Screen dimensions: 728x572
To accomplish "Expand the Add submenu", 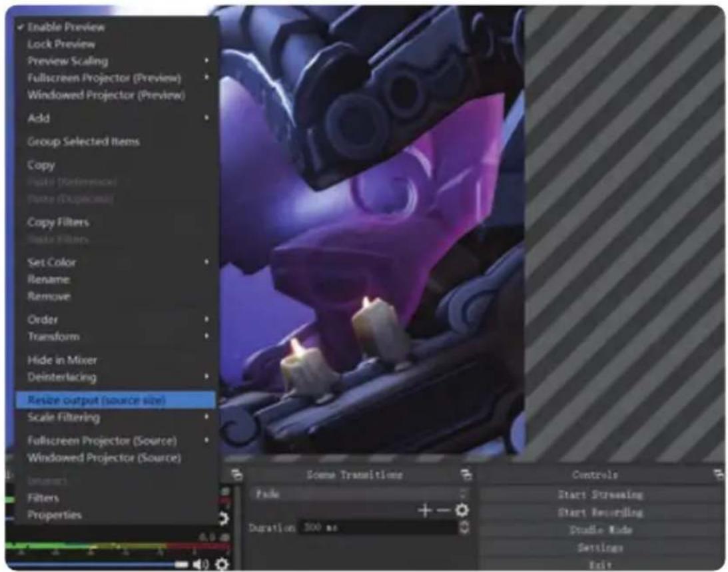I will [116, 118].
